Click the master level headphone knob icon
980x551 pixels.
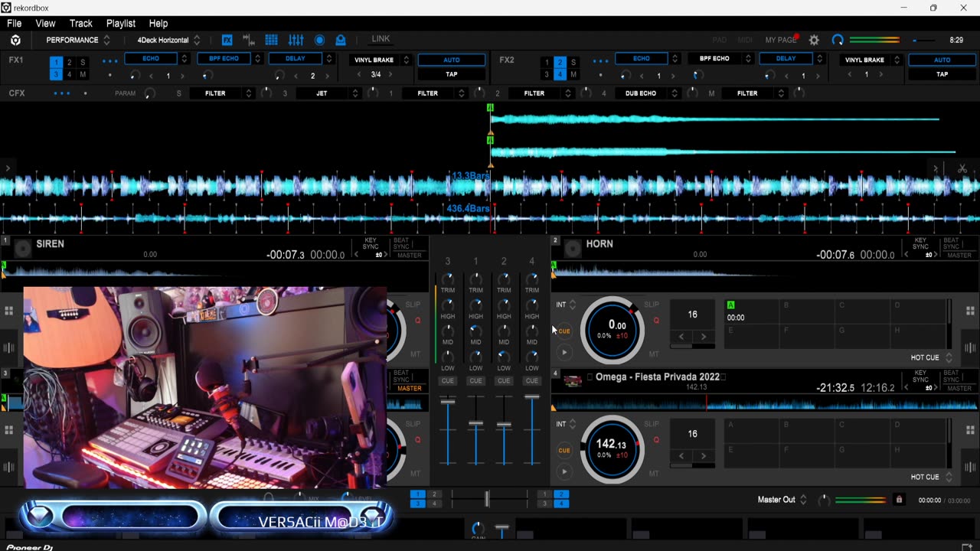[x=838, y=40]
